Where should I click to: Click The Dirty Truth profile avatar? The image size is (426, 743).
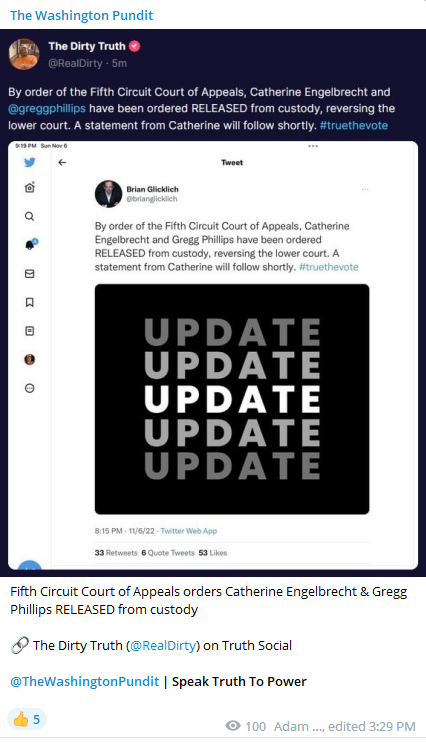pyautogui.click(x=24, y=54)
